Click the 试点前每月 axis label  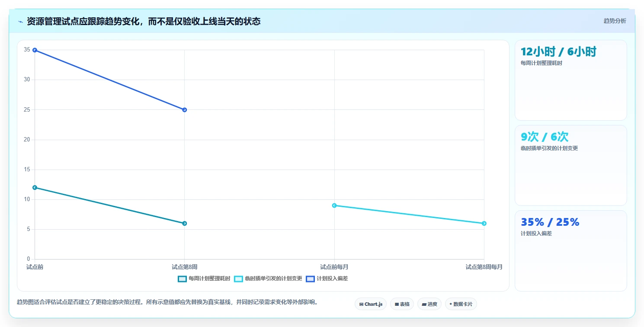coord(334,267)
